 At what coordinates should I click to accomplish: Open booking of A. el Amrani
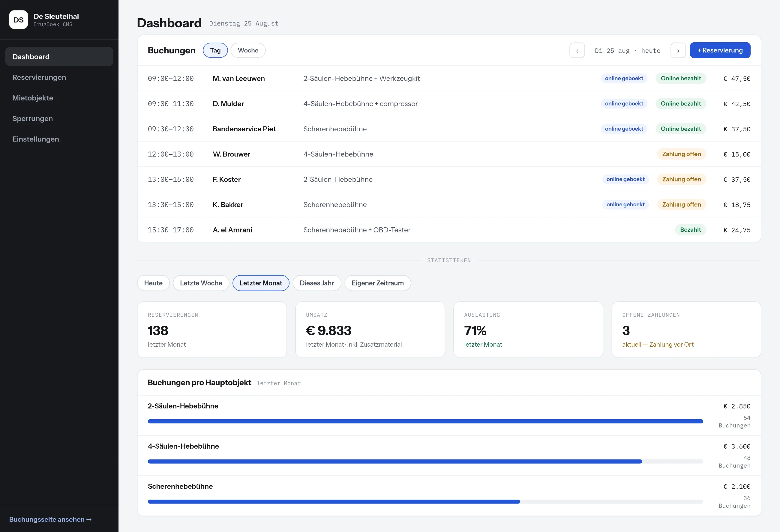pos(449,230)
